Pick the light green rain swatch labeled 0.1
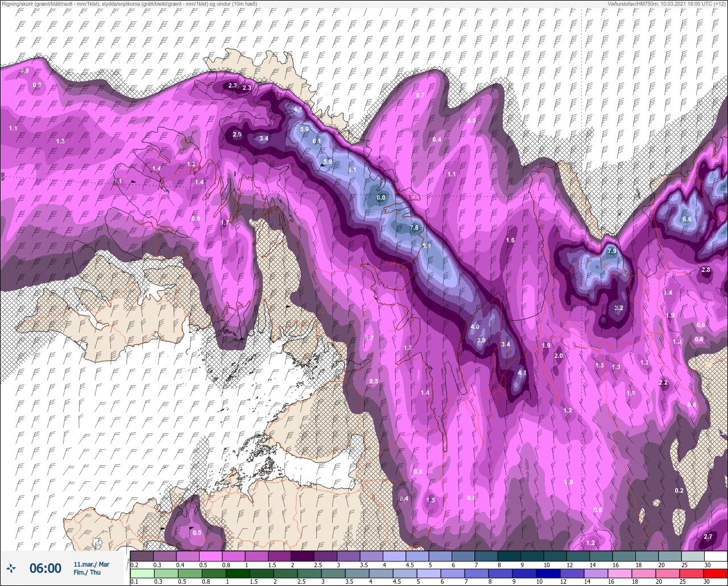The width and height of the screenshot is (728, 586). click(142, 573)
